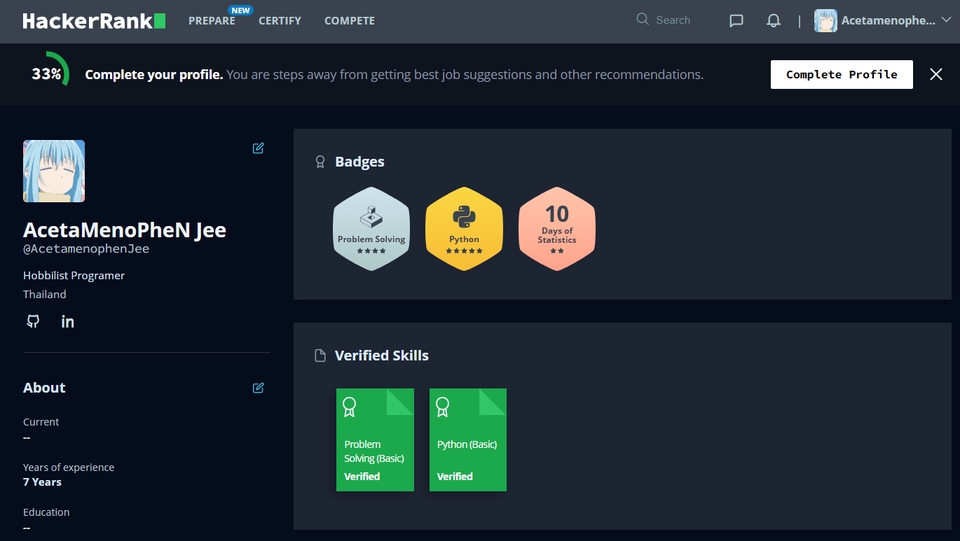Image resolution: width=960 pixels, height=541 pixels.
Task: Open the notifications bell
Action: click(x=773, y=21)
